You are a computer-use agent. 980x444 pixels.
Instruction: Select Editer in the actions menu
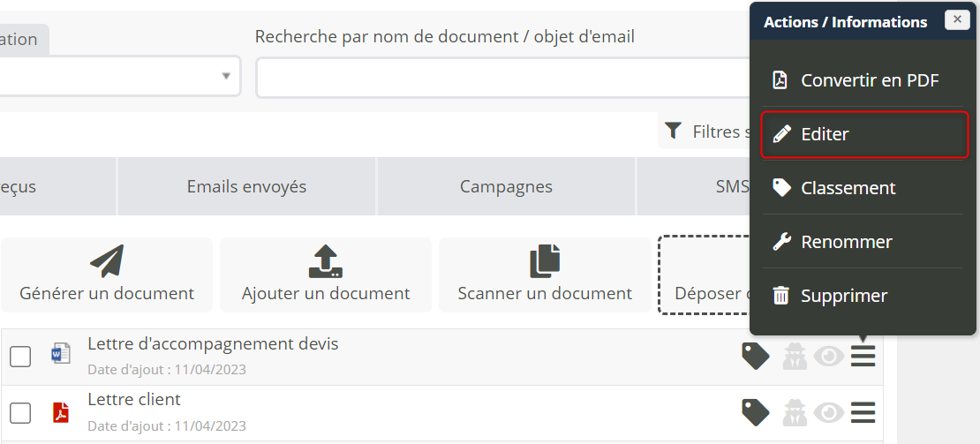click(863, 134)
